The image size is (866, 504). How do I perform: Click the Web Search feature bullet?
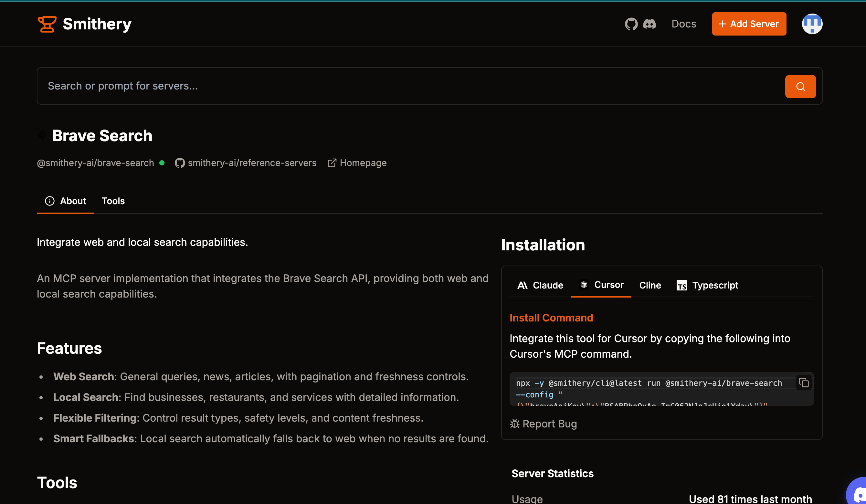[261, 376]
